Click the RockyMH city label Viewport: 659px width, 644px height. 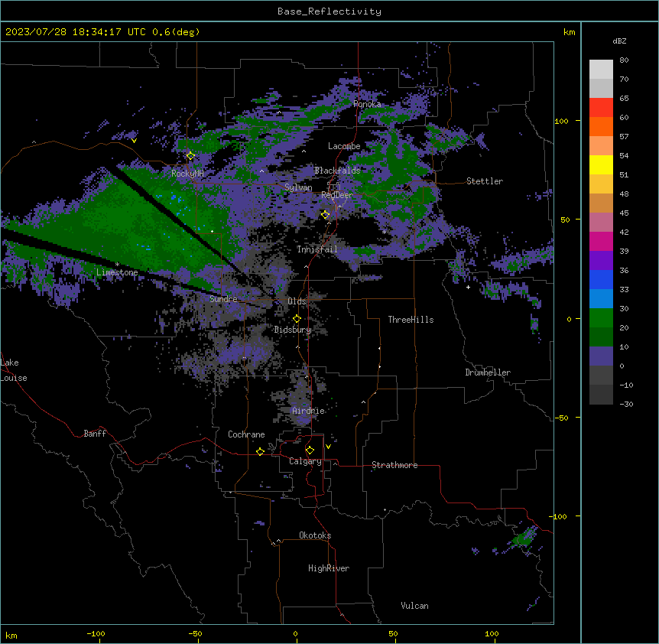pyautogui.click(x=187, y=174)
